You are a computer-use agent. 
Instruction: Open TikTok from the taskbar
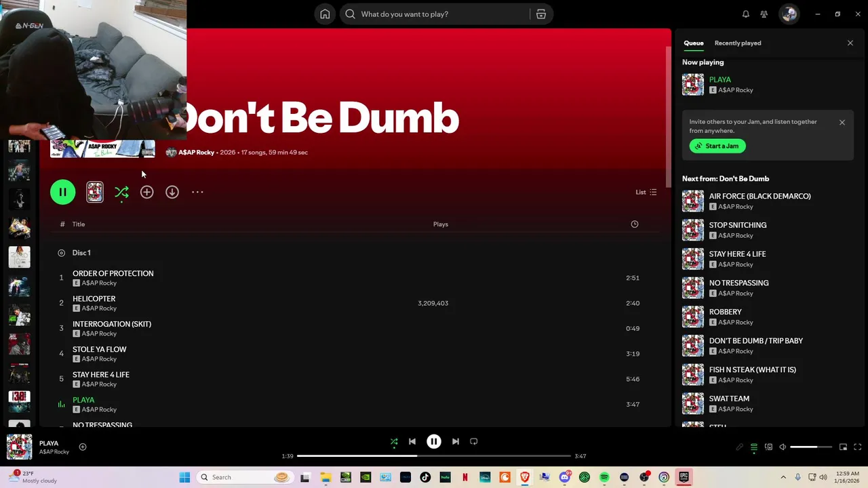[x=425, y=477]
